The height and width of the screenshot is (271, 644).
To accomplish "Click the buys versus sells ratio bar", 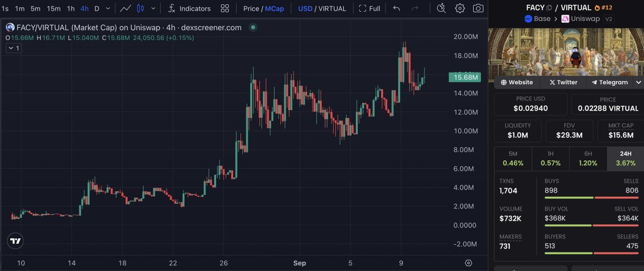I will pos(591,197).
